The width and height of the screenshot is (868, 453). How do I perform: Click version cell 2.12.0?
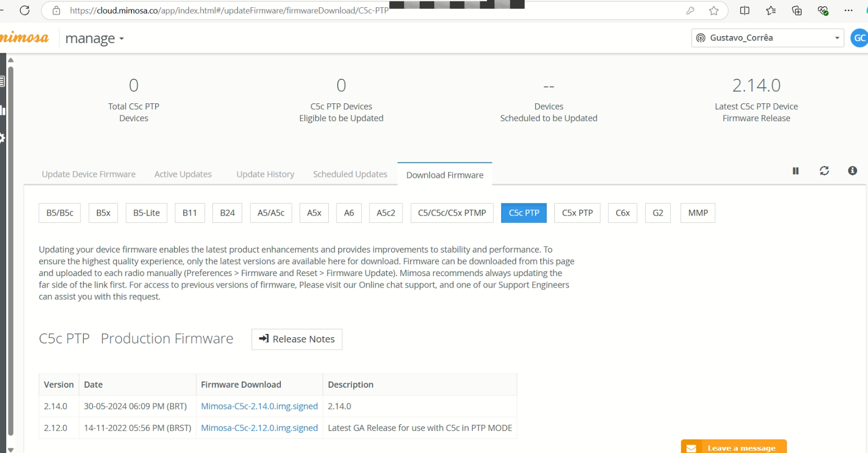[55, 428]
